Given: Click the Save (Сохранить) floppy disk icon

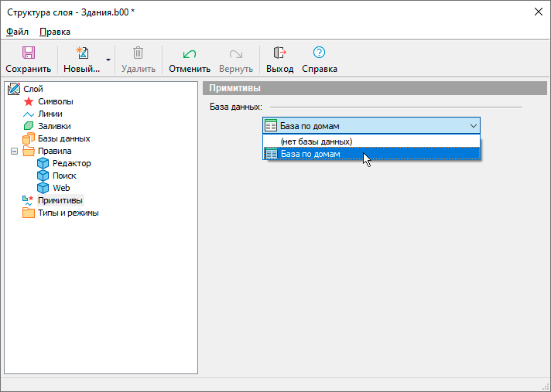Looking at the screenshot, I should [x=28, y=53].
